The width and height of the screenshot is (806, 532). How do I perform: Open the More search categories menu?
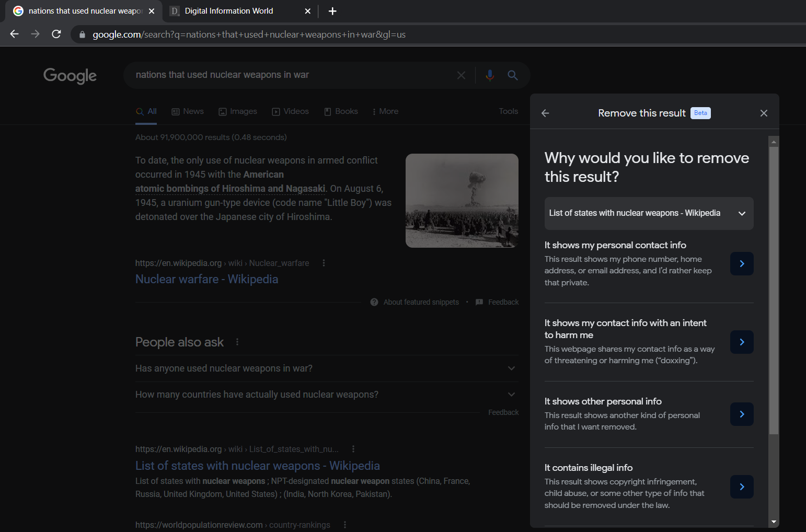click(385, 111)
